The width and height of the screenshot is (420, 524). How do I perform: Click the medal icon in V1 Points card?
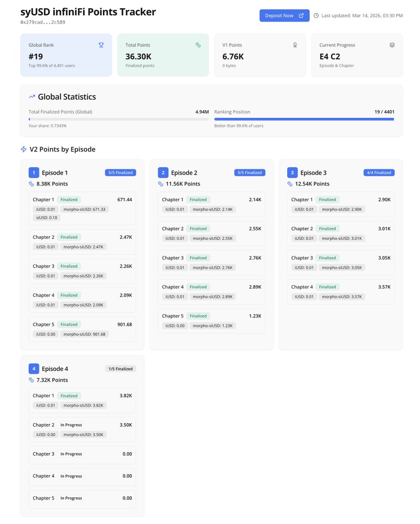295,45
